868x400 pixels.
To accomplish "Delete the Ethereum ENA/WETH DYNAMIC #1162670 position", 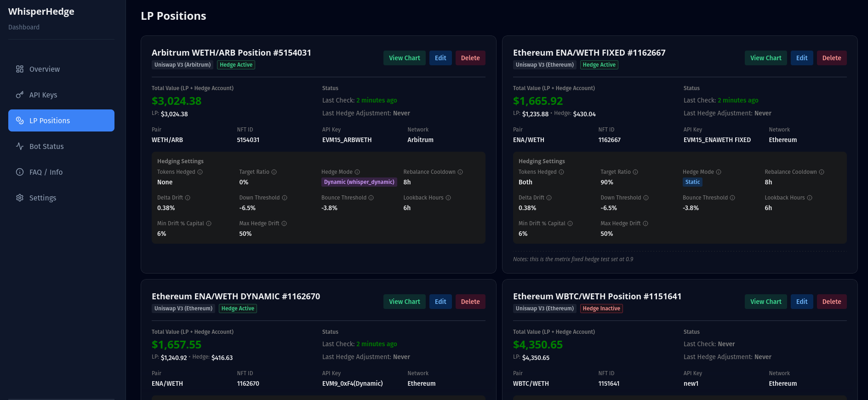I will coord(470,302).
